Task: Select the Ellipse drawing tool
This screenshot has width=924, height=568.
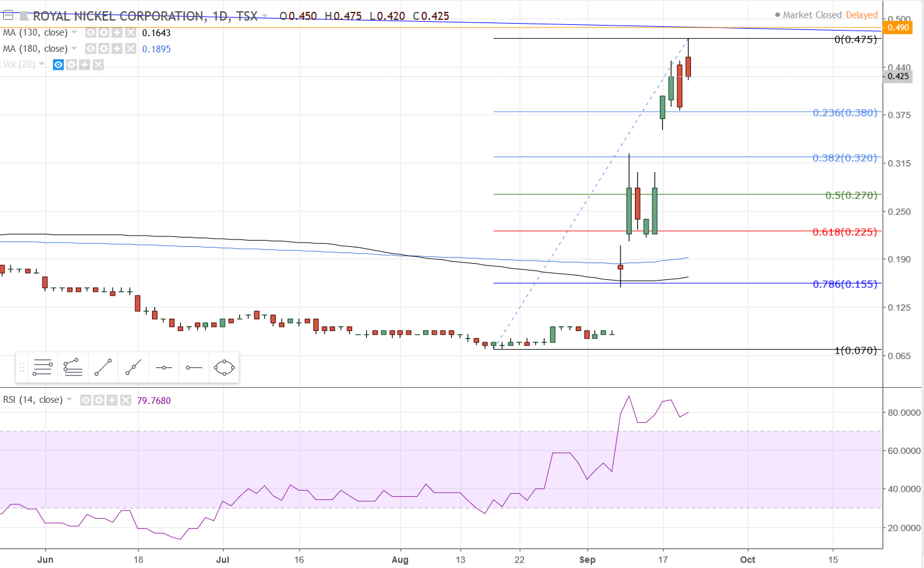Action: tap(224, 368)
